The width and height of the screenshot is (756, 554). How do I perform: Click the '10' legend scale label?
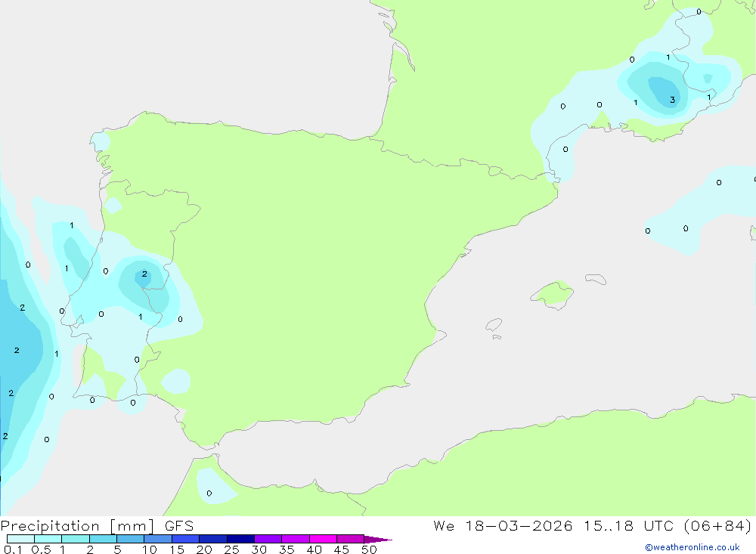(150, 549)
